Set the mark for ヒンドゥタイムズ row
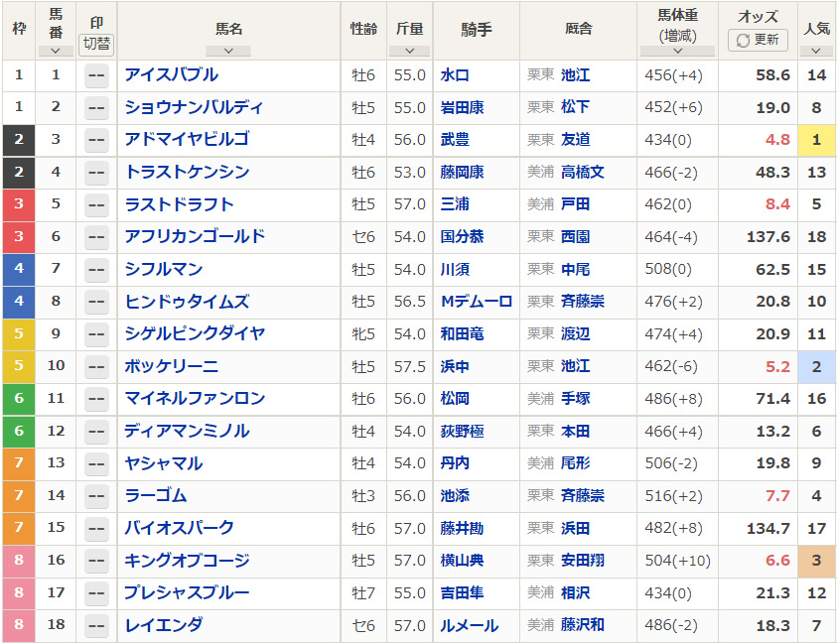 click(96, 302)
